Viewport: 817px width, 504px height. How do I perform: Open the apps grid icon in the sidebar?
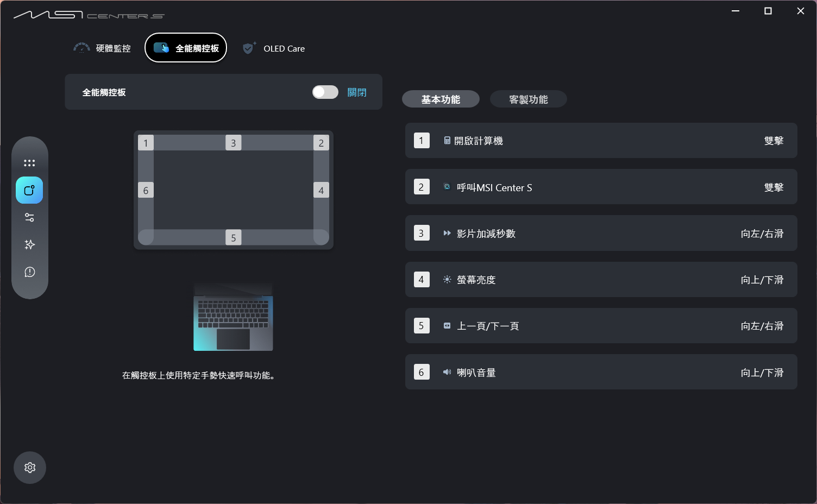[29, 162]
